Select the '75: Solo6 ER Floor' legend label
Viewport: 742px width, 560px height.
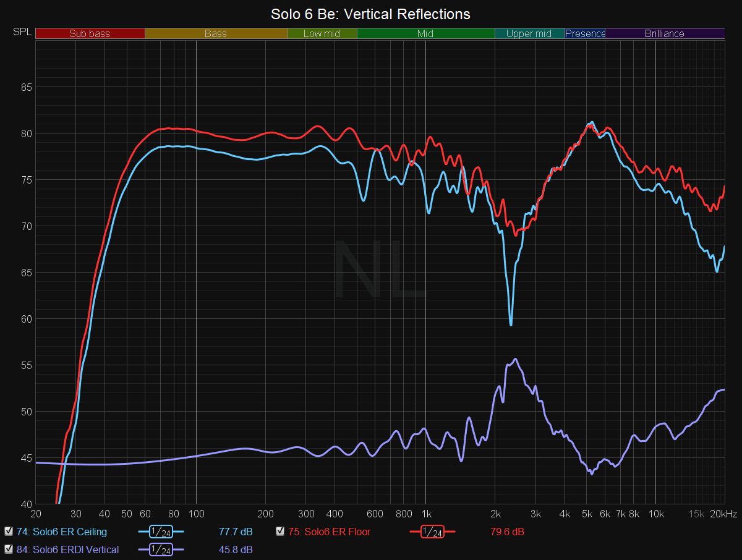330,532
